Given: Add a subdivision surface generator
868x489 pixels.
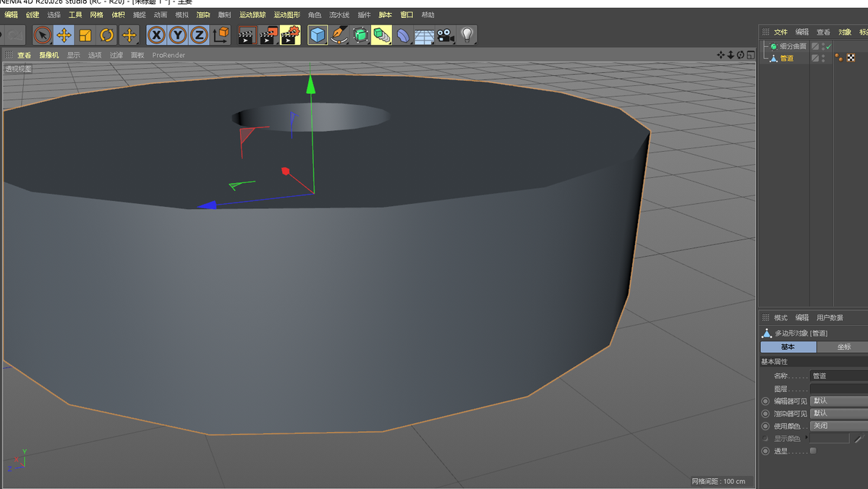Looking at the screenshot, I should click(x=360, y=35).
